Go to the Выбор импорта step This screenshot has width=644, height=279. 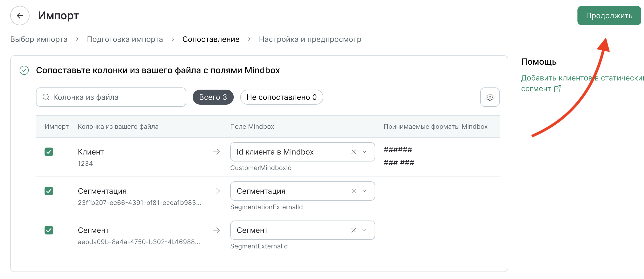39,39
